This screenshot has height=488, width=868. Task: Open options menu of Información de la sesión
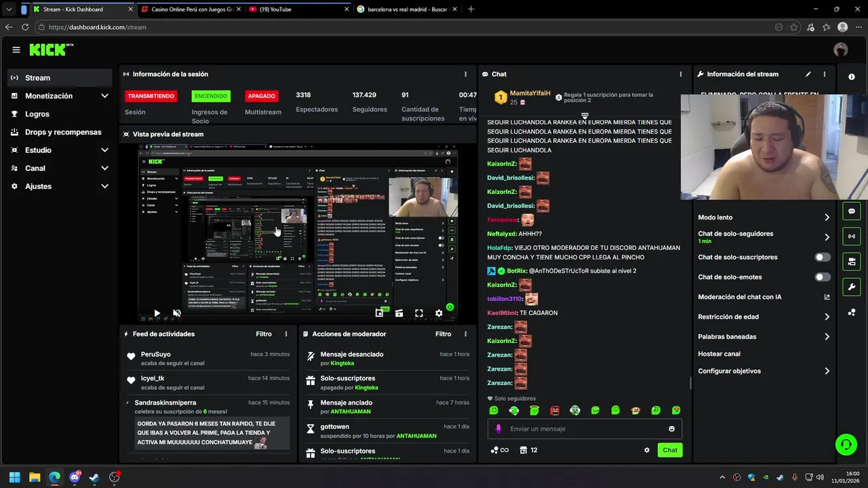click(465, 74)
